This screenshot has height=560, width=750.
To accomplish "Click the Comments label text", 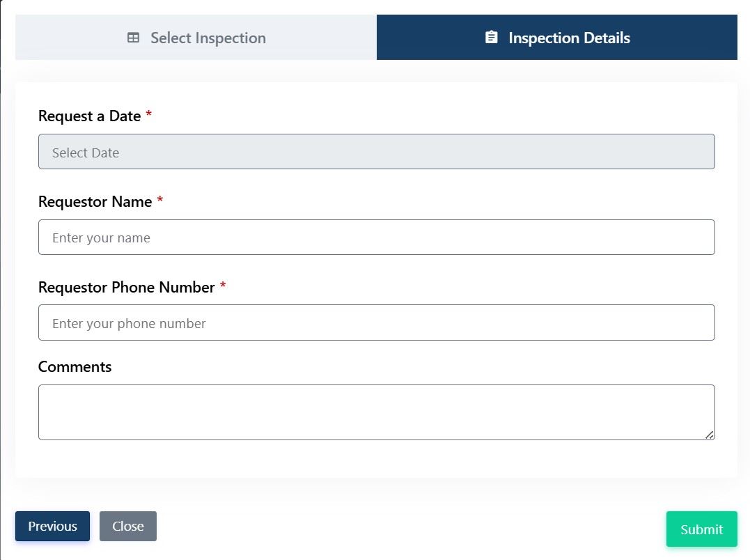I will pyautogui.click(x=75, y=367).
